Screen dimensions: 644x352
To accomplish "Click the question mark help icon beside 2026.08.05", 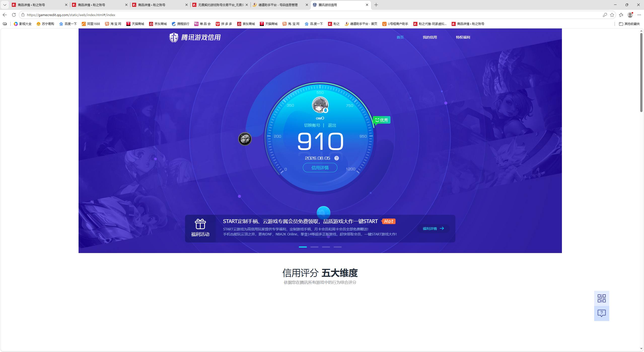I will click(337, 158).
